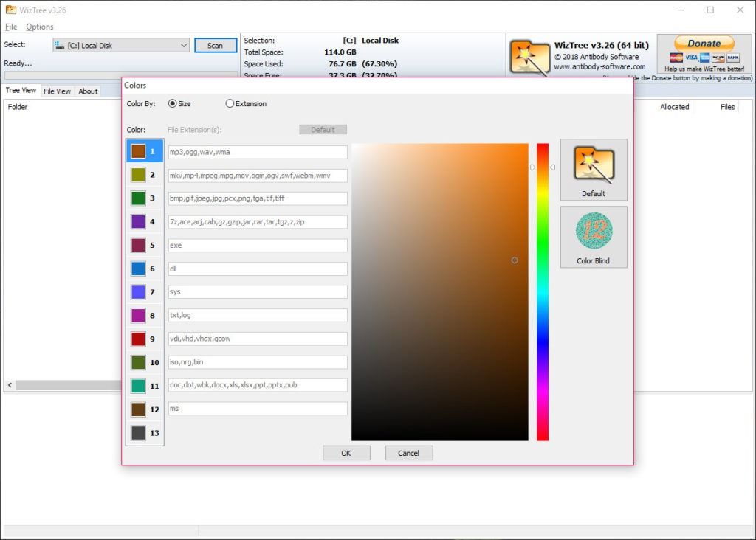Open the www.antibody-software.com link
Viewport: 756px width, 540px height.
point(599,66)
